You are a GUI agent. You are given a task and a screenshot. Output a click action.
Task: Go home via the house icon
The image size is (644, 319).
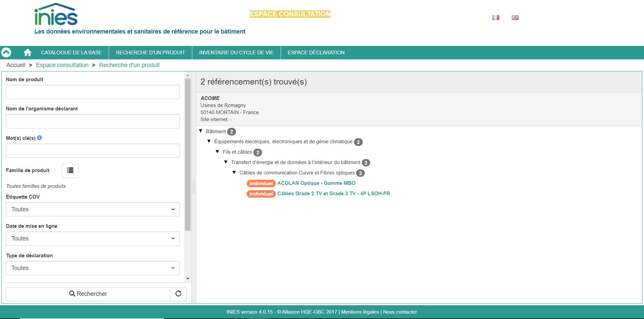point(28,52)
